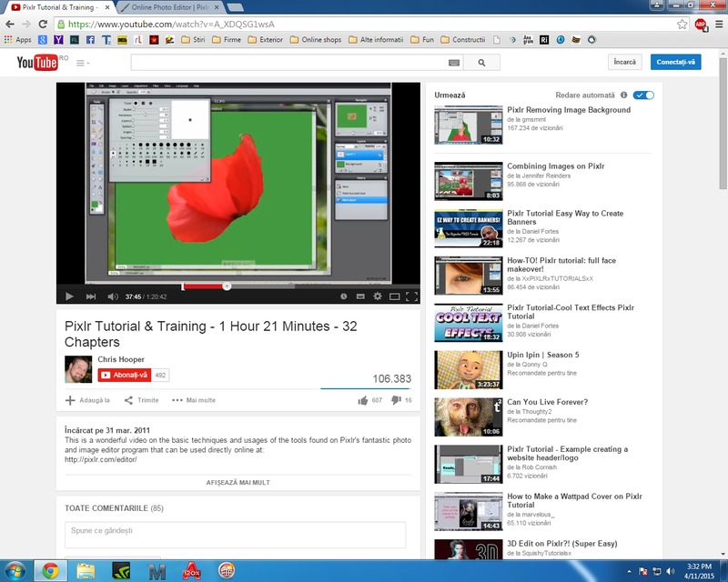The height and width of the screenshot is (582, 728).
Task: Open pixlr.com/editor link in description
Action: point(101,459)
